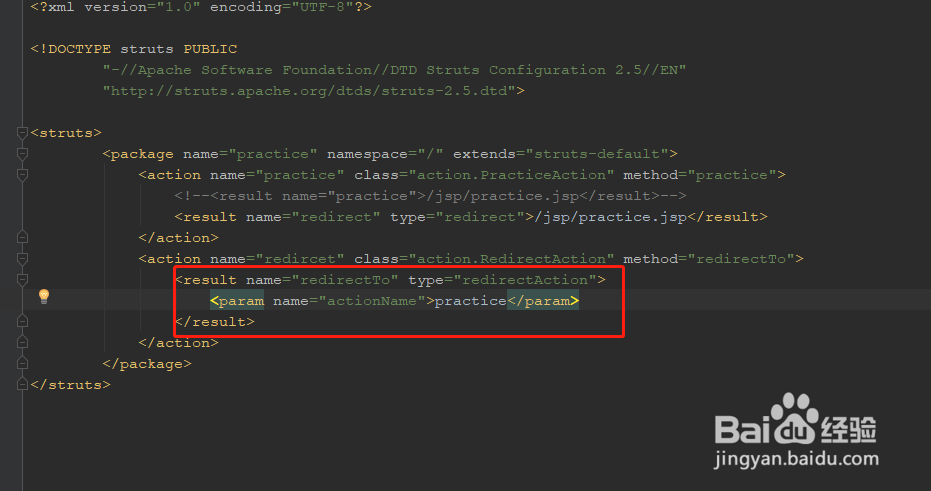Click fold end marker beside </struts>
Screen dimensions: 931x491
[x=23, y=385]
